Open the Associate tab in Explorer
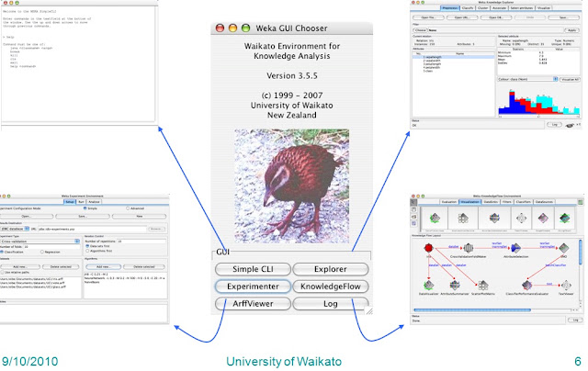The width and height of the screenshot is (588, 371). pos(499,8)
